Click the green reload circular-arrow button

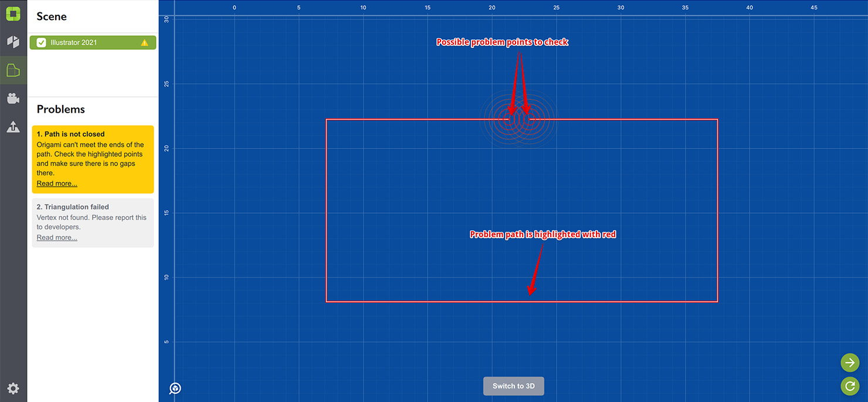coord(850,386)
